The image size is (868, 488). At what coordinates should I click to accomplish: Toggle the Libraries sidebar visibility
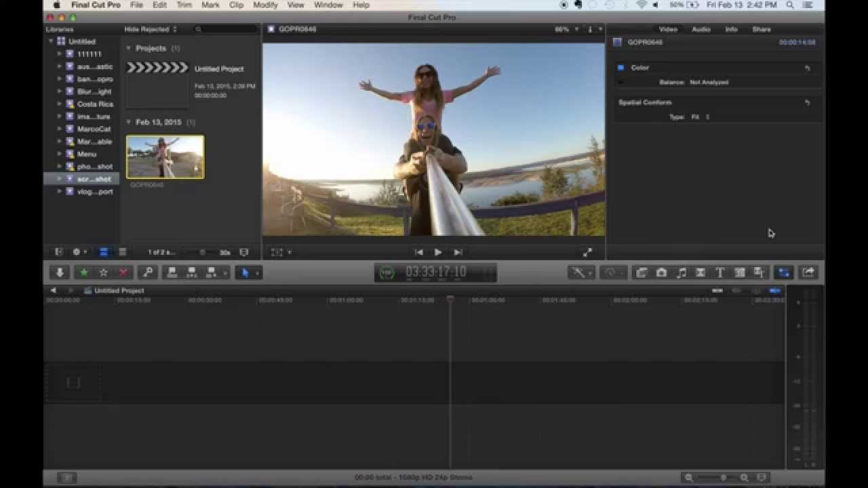click(58, 252)
